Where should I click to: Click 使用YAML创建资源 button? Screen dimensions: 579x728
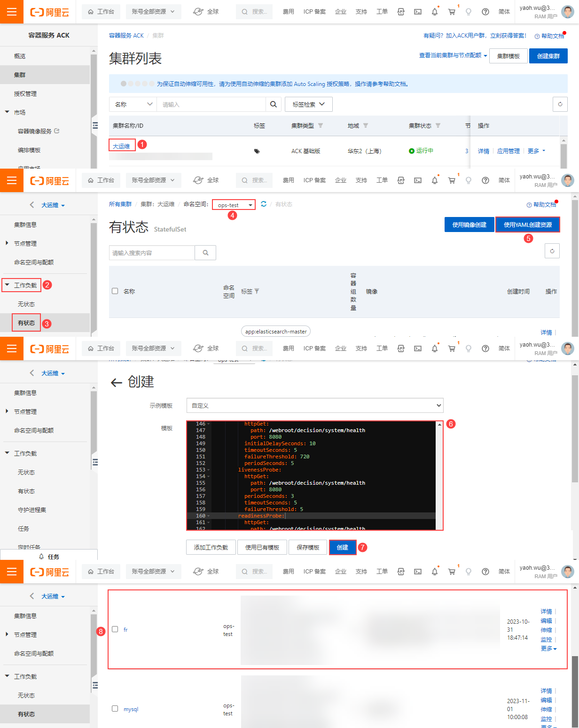[528, 225]
